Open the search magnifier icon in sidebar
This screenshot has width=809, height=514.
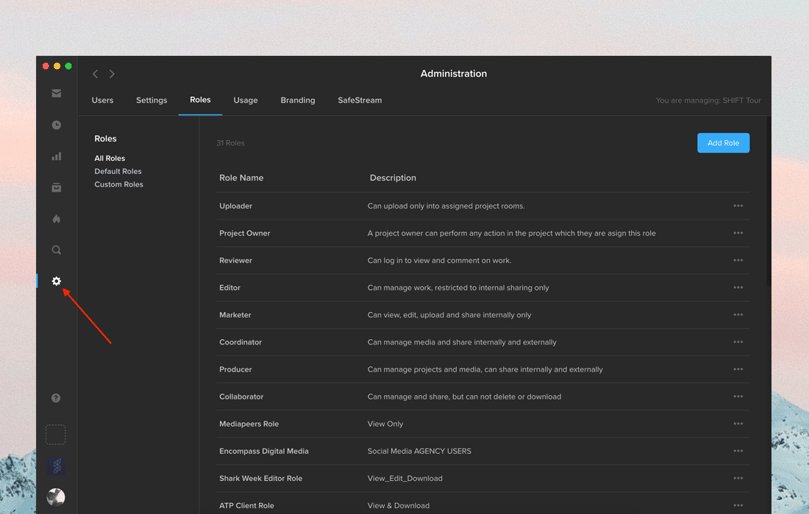click(56, 250)
